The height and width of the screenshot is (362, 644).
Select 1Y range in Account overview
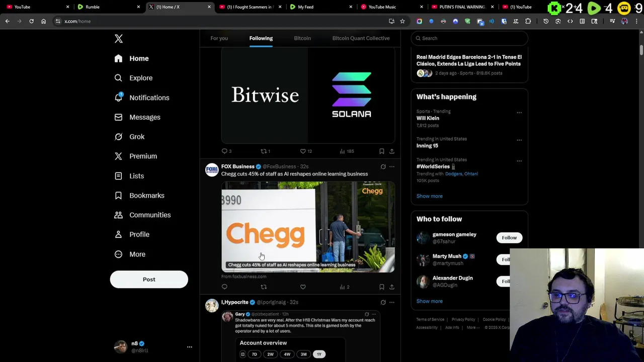(319, 354)
